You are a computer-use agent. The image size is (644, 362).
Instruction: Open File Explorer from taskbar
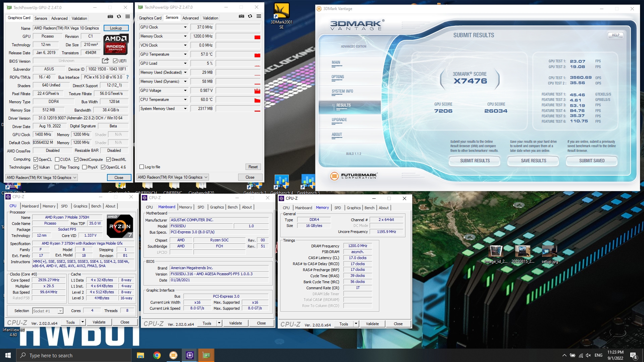click(x=140, y=355)
